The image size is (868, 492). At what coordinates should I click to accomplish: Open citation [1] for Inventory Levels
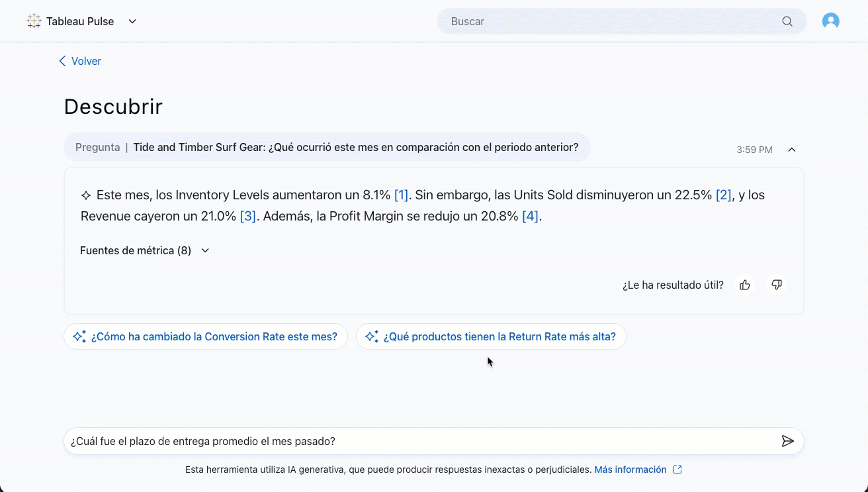(x=401, y=195)
